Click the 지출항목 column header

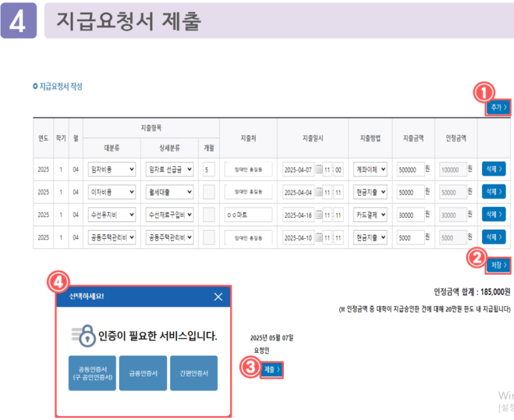point(151,128)
